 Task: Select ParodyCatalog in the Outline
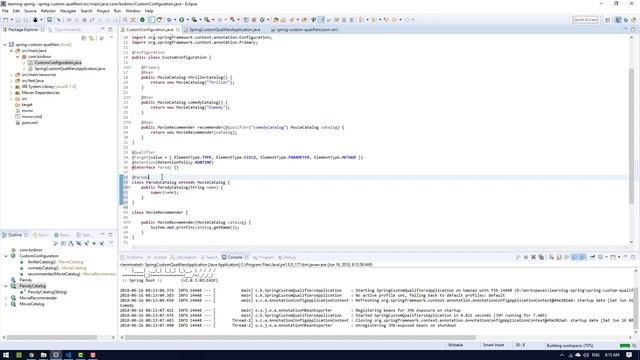(32, 286)
